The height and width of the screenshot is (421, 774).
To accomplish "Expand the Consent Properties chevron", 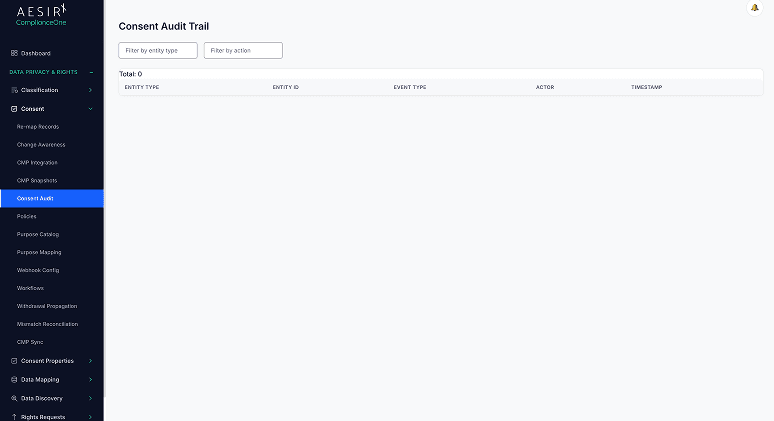I will 91,361.
